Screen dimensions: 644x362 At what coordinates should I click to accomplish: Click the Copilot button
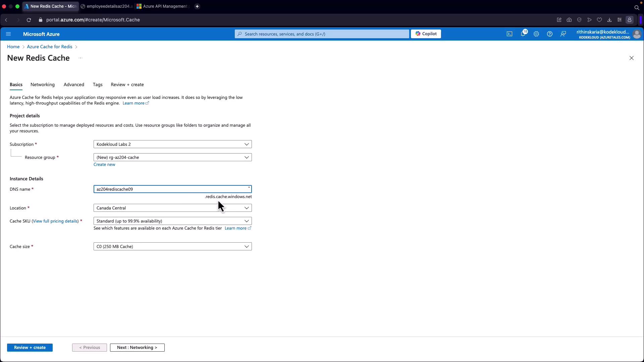(426, 34)
